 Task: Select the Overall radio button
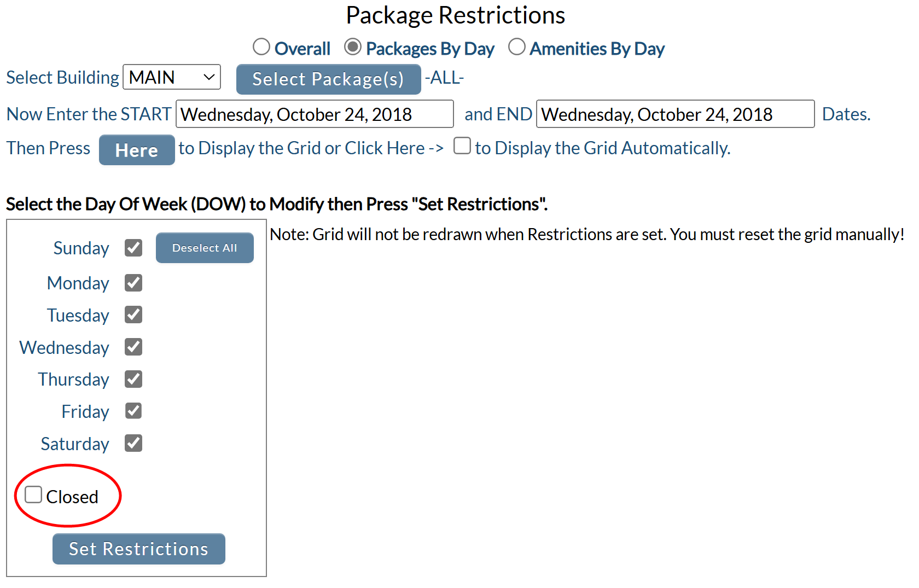pos(261,47)
